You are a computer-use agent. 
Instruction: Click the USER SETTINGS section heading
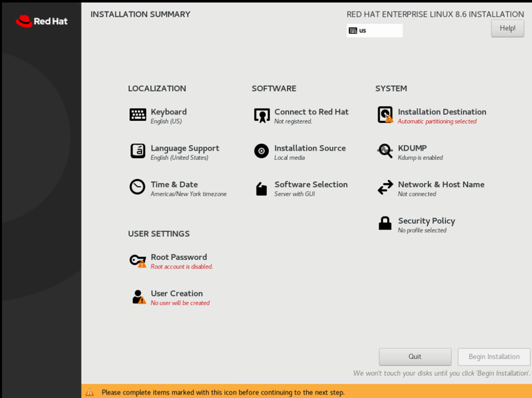click(x=158, y=234)
